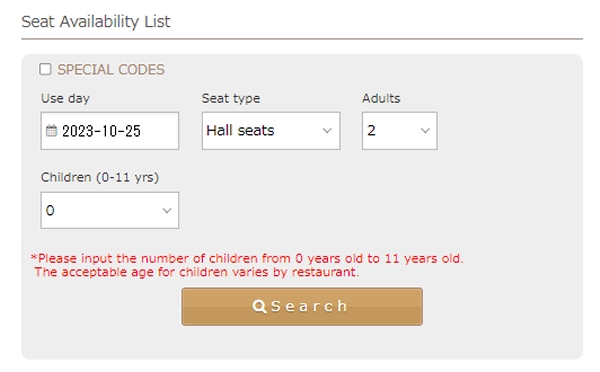This screenshot has height=372, width=600.
Task: Open the Children dropdown showing 0
Action: (x=110, y=210)
